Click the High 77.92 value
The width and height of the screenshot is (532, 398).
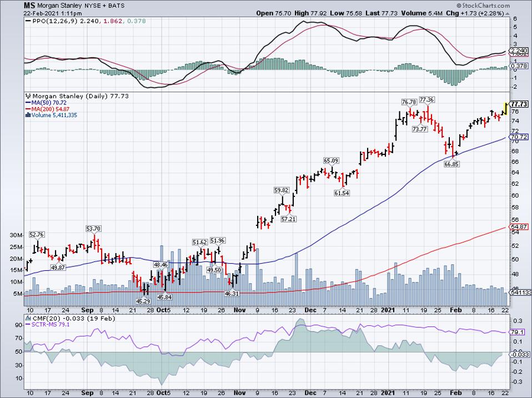311,13
